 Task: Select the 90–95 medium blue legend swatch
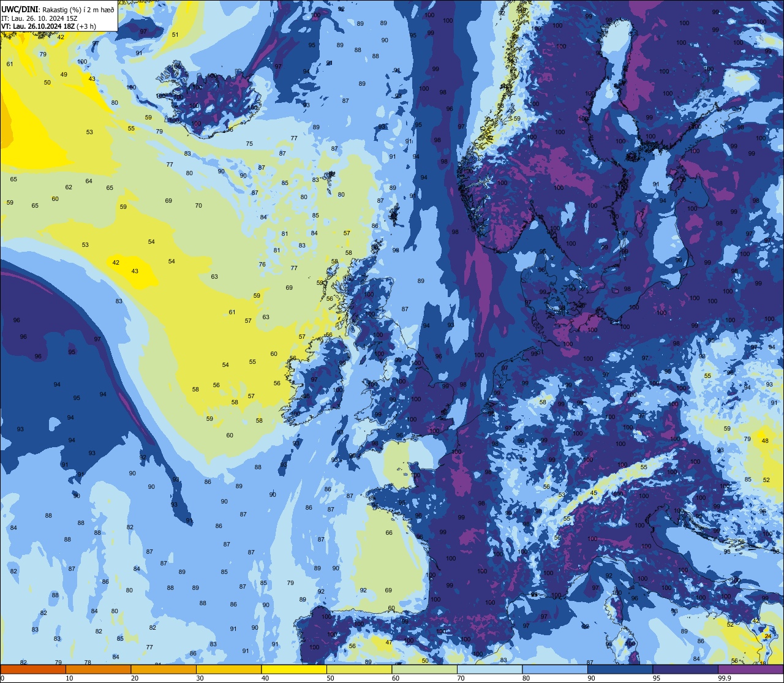(x=620, y=669)
